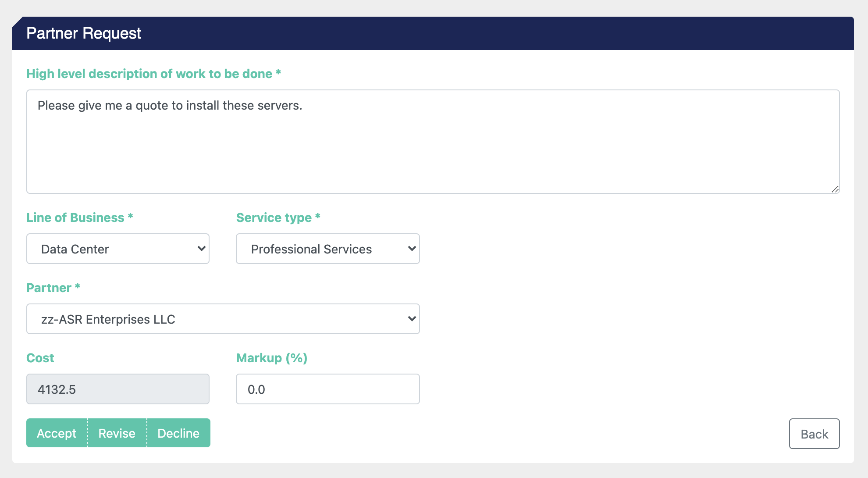Click the 'High level description of work' label
868x478 pixels.
[x=153, y=74]
